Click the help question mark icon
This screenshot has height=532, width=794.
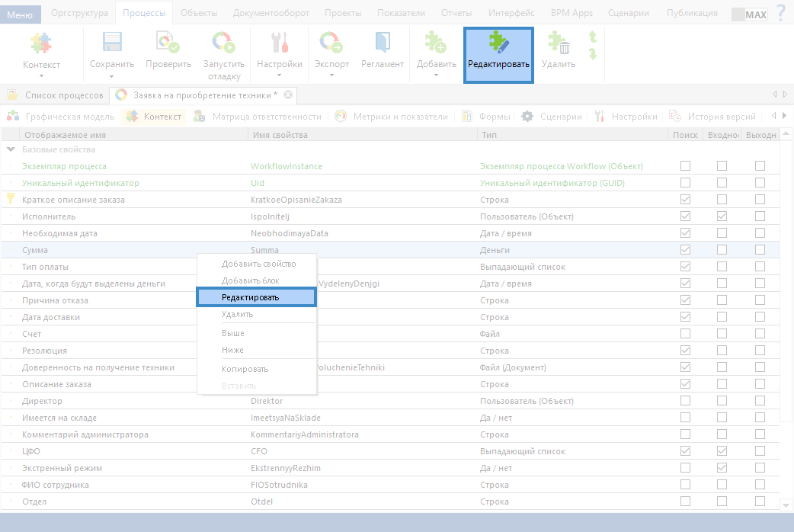[x=781, y=13]
